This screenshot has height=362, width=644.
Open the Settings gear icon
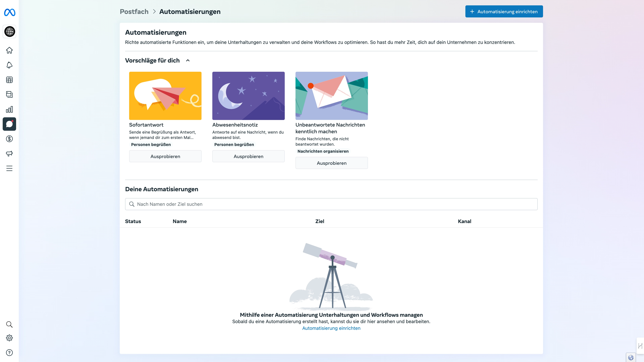(x=10, y=338)
